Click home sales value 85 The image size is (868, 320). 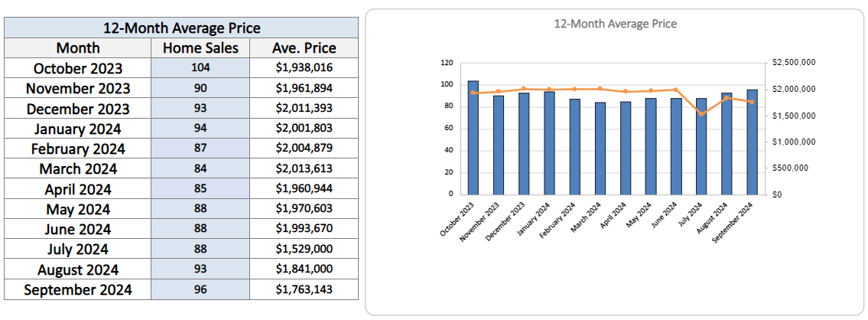click(x=200, y=189)
